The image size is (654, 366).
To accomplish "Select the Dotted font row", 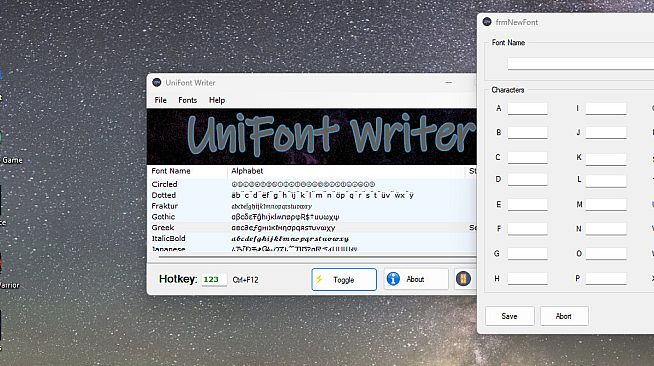I will click(x=312, y=195).
